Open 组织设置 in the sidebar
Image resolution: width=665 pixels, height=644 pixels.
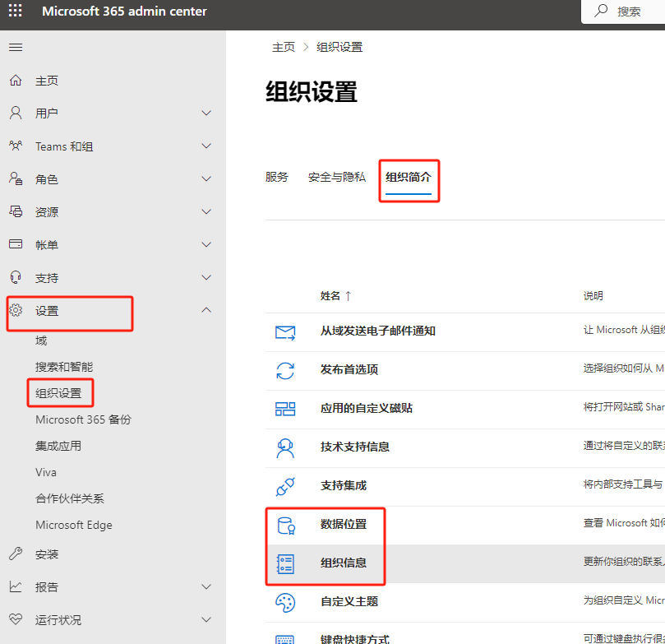(x=58, y=393)
